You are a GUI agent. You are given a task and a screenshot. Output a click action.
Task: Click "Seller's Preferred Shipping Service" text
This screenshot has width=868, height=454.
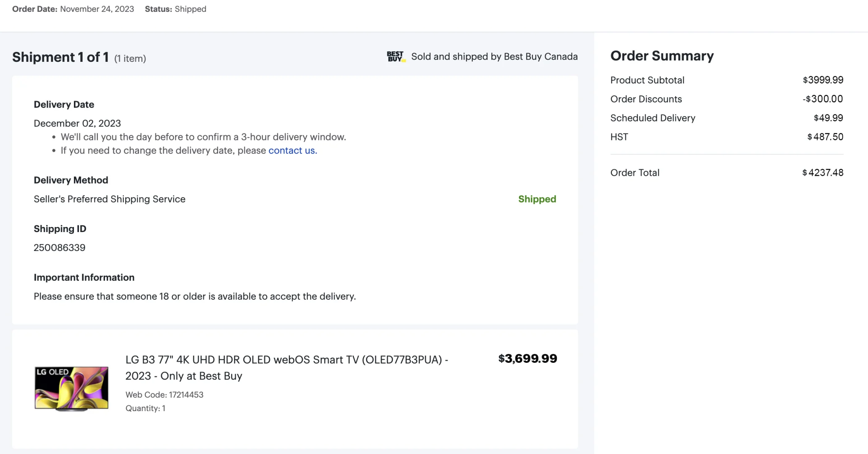(110, 199)
